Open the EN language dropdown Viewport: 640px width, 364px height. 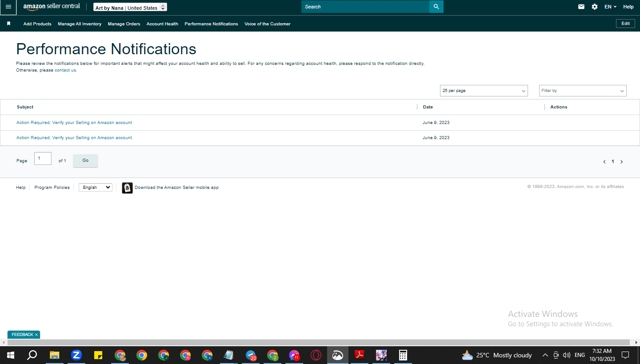pyautogui.click(x=610, y=7)
